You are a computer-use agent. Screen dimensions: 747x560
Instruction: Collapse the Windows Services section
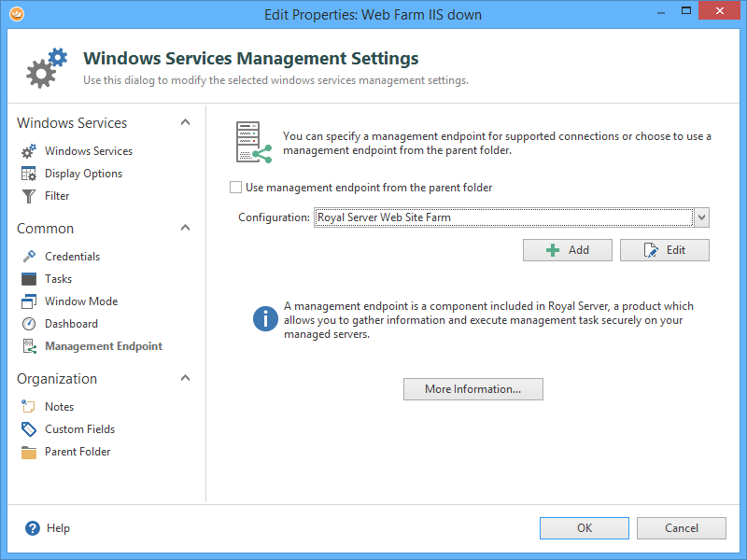tap(185, 122)
